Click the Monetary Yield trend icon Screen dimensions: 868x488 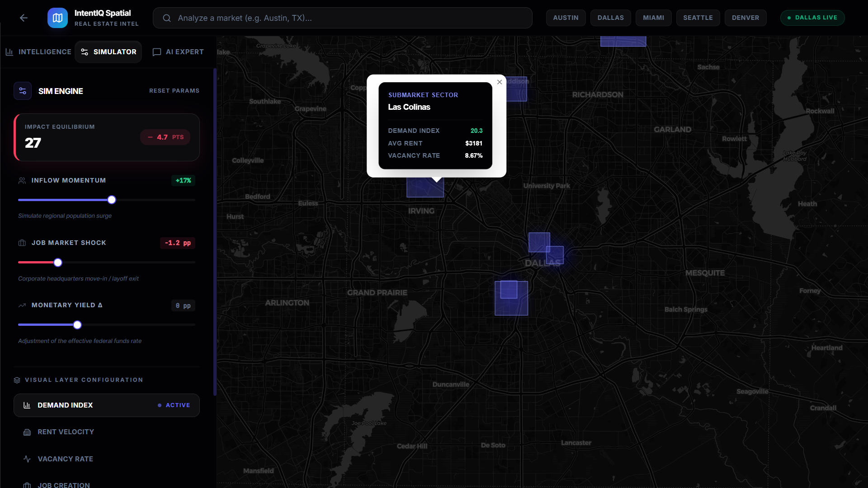(22, 305)
